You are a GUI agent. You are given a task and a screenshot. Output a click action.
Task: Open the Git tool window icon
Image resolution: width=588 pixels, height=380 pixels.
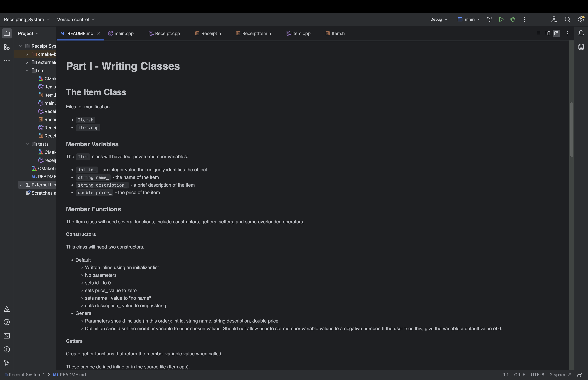coord(7,363)
